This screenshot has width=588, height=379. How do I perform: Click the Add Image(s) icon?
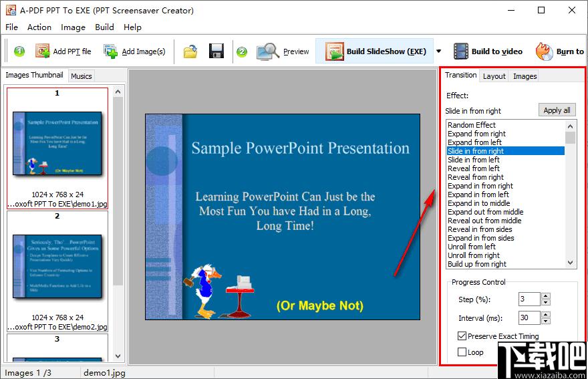click(111, 51)
